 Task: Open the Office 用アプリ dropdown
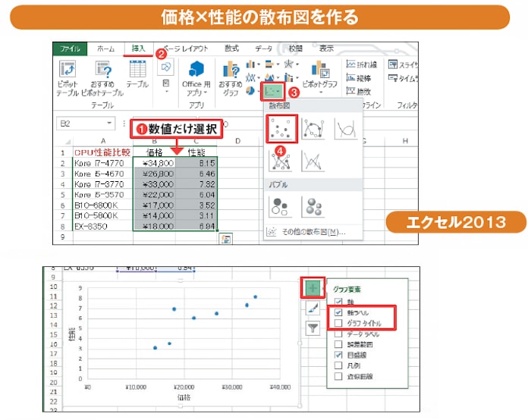click(196, 78)
